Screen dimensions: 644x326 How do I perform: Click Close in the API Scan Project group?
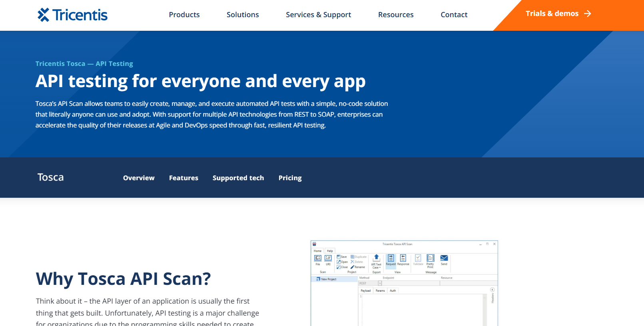point(342,267)
